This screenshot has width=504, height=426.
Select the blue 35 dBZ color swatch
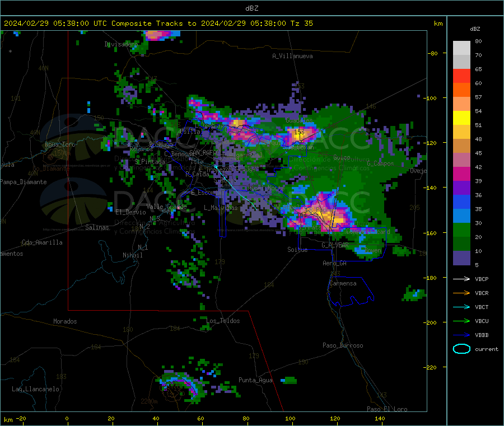(461, 202)
